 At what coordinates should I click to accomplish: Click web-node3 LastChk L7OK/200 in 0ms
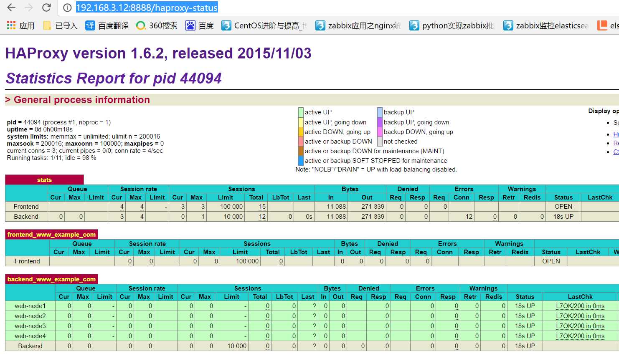580,326
